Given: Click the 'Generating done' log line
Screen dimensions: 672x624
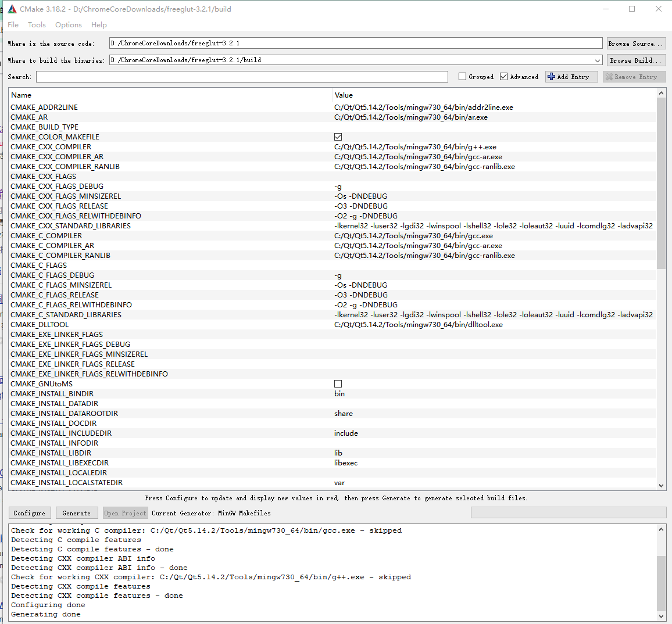Looking at the screenshot, I should tap(46, 615).
